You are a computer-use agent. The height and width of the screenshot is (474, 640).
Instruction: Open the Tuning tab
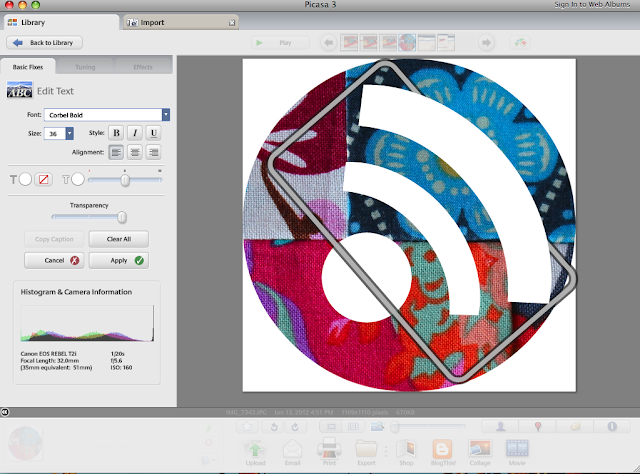(x=85, y=67)
